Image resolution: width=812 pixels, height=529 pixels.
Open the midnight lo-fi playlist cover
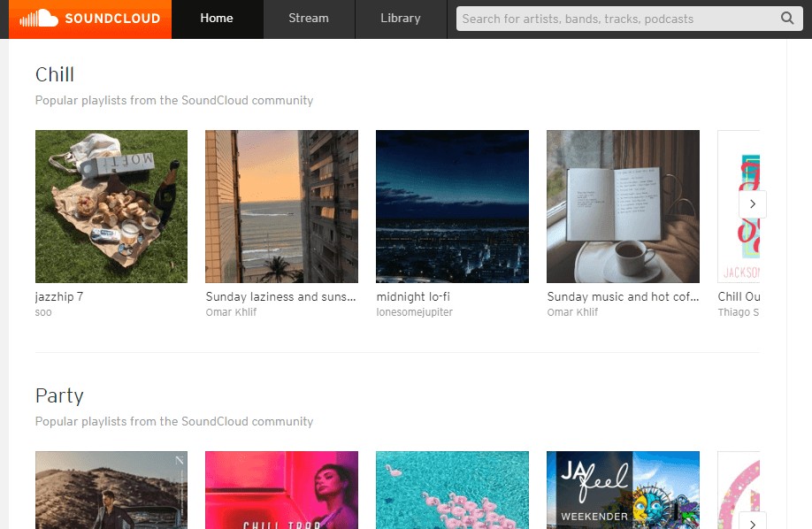click(452, 206)
